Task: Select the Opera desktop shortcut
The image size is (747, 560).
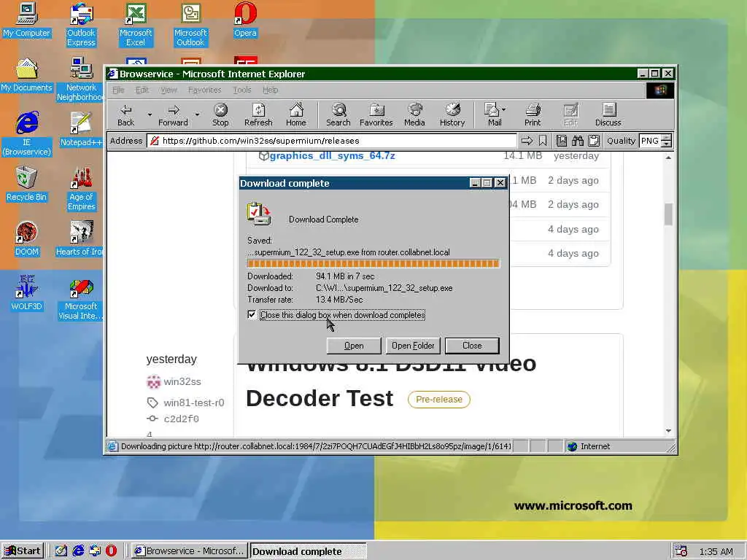Action: coord(245,20)
